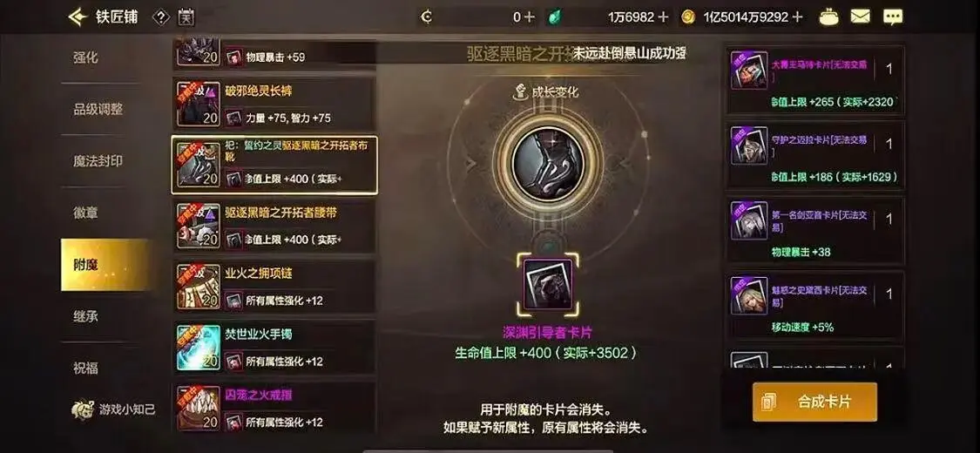Open the pouch bag icon

coord(829,17)
